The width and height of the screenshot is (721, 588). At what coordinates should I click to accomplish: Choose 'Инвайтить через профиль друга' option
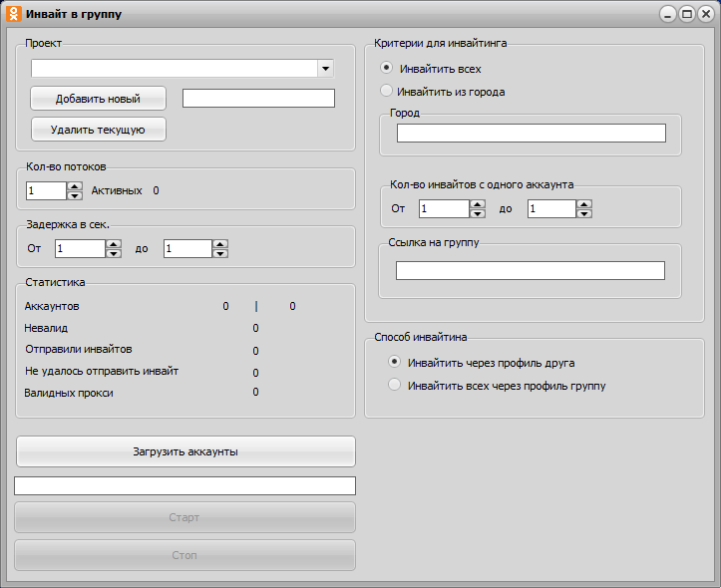click(395, 362)
